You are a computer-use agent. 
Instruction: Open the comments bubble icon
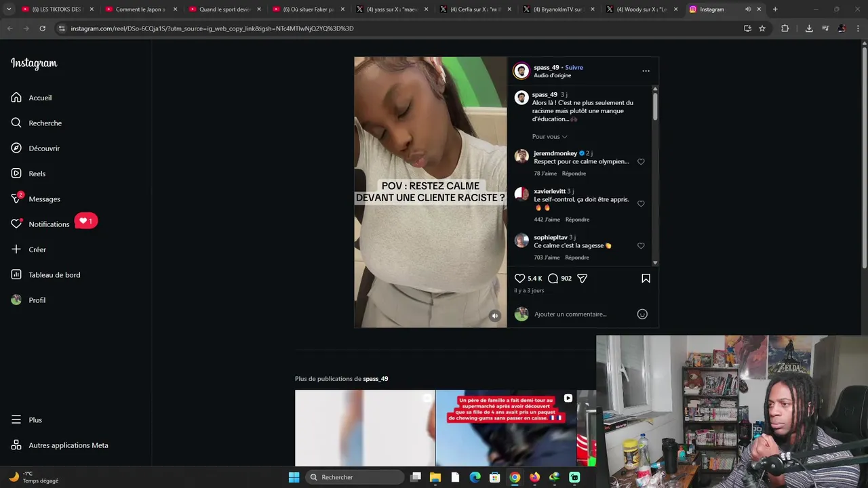click(553, 279)
